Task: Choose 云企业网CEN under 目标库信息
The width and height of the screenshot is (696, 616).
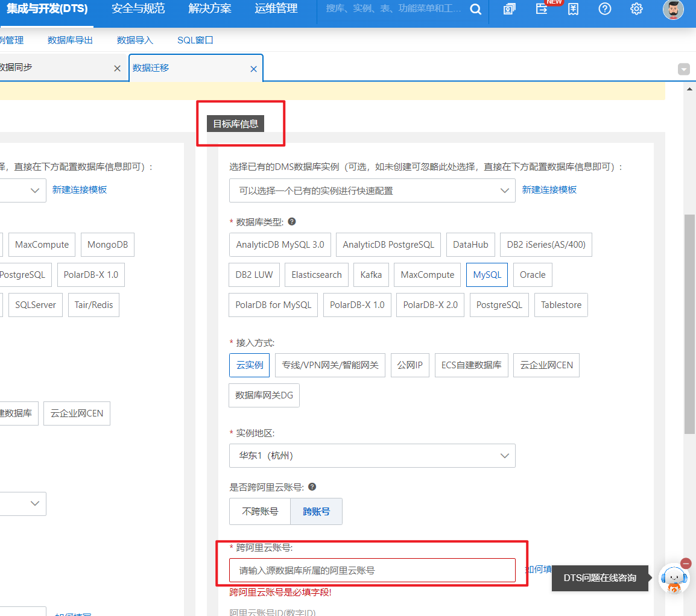Action: [x=546, y=365]
